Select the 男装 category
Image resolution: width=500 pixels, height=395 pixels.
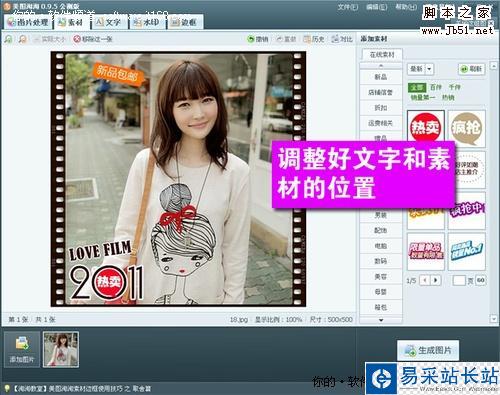pos(381,215)
